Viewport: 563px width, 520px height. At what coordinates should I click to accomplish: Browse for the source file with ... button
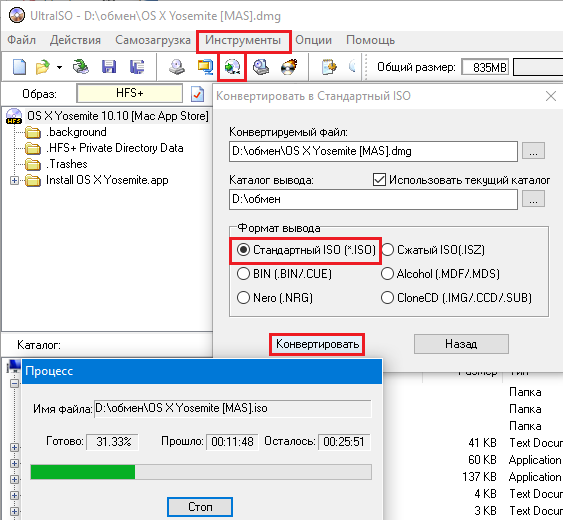[x=533, y=151]
